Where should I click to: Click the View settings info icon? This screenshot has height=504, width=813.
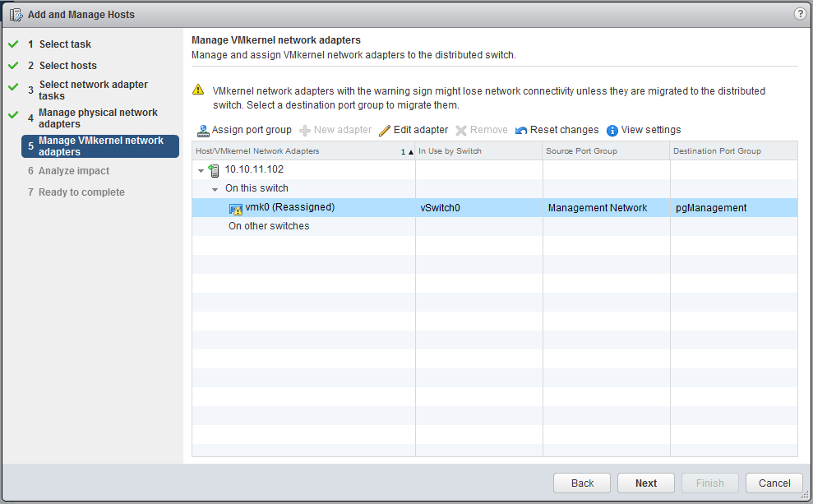pyautogui.click(x=612, y=130)
